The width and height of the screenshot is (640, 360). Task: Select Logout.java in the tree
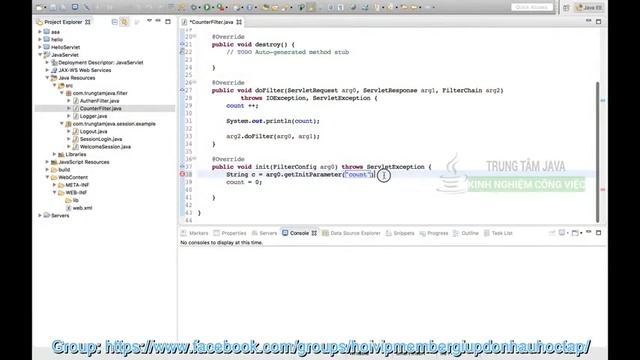pyautogui.click(x=93, y=131)
